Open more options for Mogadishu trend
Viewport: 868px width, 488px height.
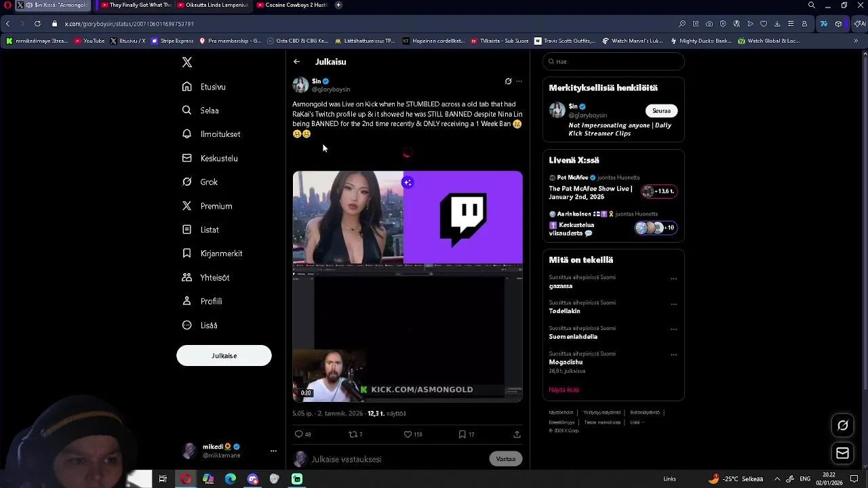coord(673,354)
